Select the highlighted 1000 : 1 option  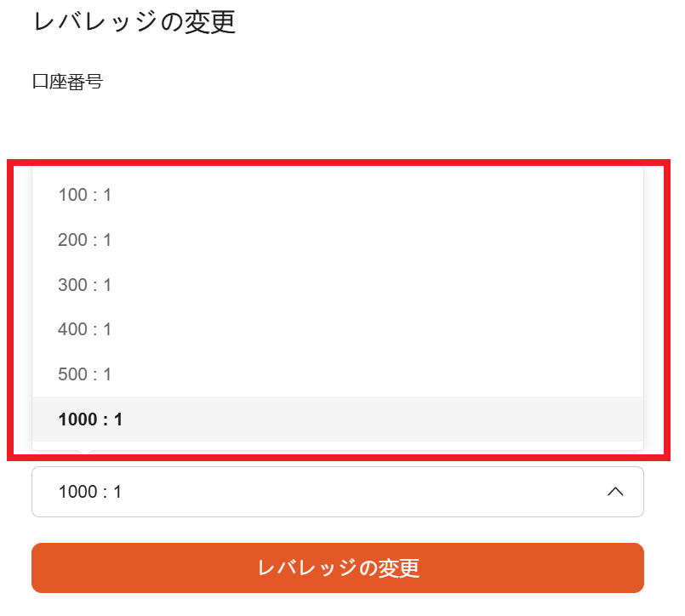(90, 419)
